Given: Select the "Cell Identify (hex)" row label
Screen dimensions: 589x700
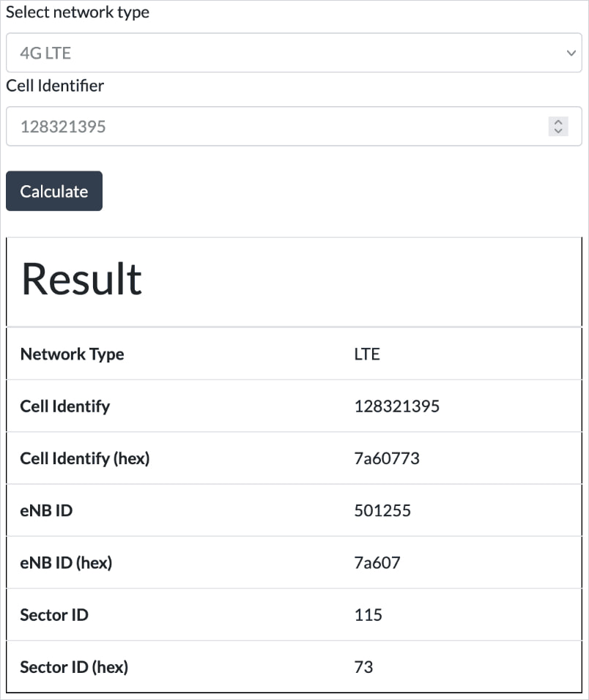Looking at the screenshot, I should pos(84,458).
